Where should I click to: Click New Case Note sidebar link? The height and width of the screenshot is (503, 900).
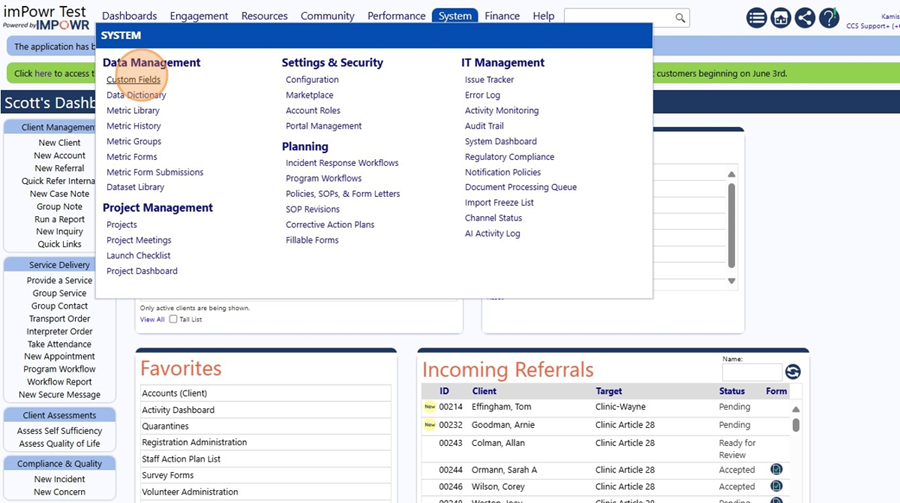pos(60,194)
